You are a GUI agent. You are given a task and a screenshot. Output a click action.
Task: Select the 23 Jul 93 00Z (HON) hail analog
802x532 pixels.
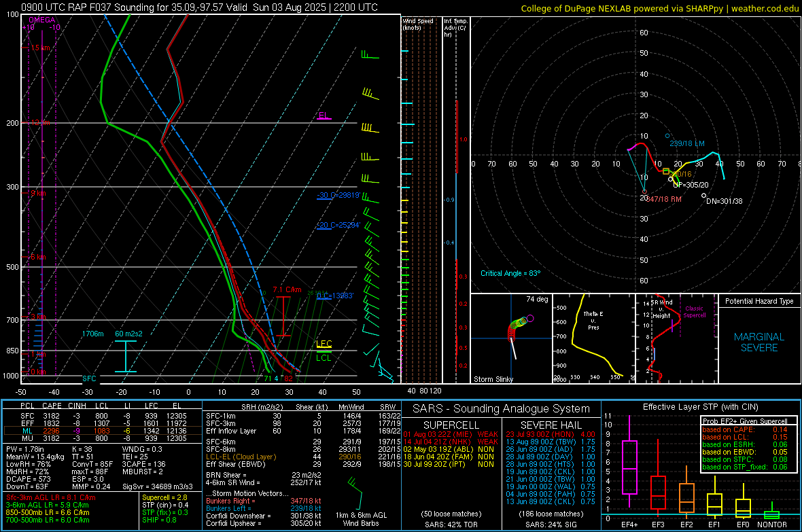pos(551,434)
